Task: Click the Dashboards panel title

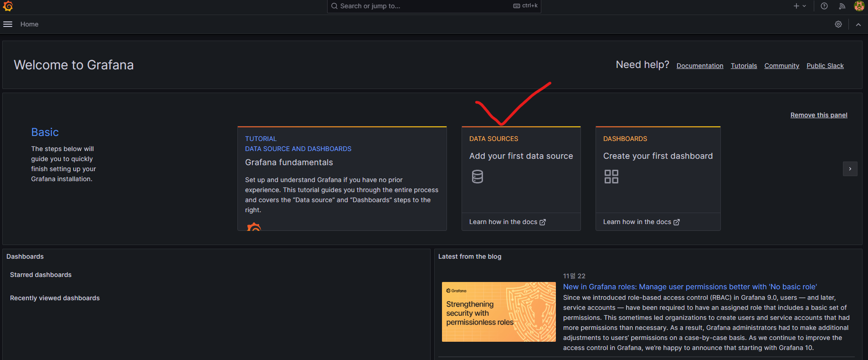Action: coord(25,256)
